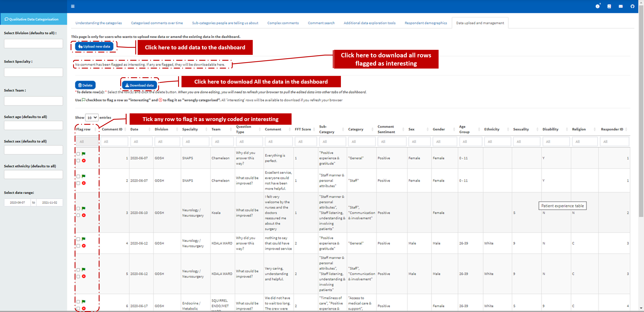Sort by FFT Score column arrows

click(x=314, y=129)
